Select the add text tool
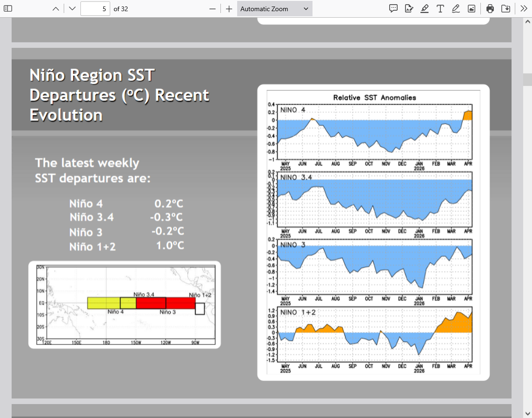532x418 pixels. (440, 8)
